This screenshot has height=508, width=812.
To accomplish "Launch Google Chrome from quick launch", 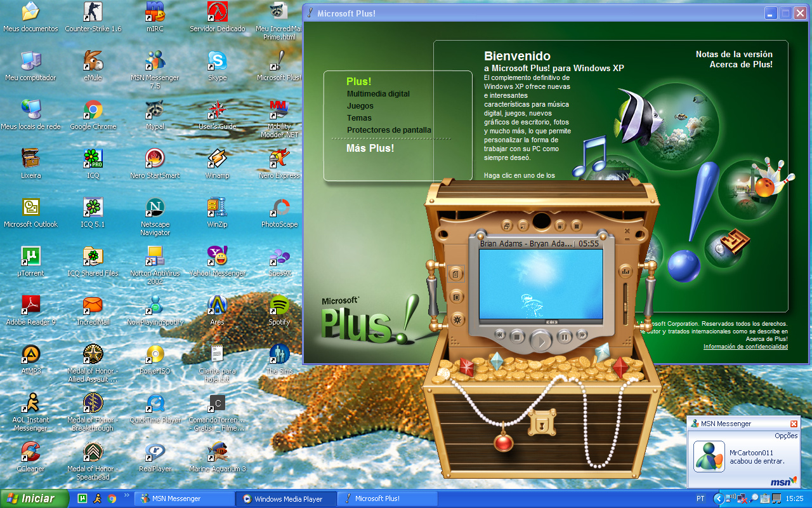I will tap(112, 499).
